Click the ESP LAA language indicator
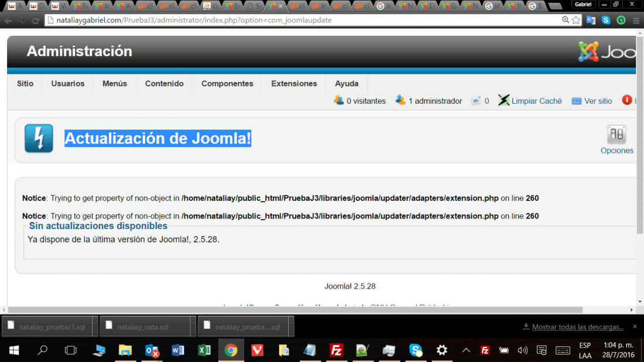644x362 pixels. pos(585,350)
